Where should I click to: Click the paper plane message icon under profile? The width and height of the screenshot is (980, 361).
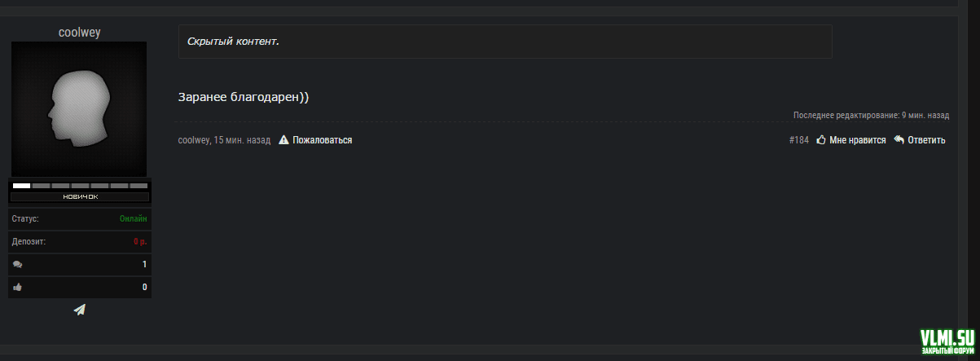[x=79, y=310]
